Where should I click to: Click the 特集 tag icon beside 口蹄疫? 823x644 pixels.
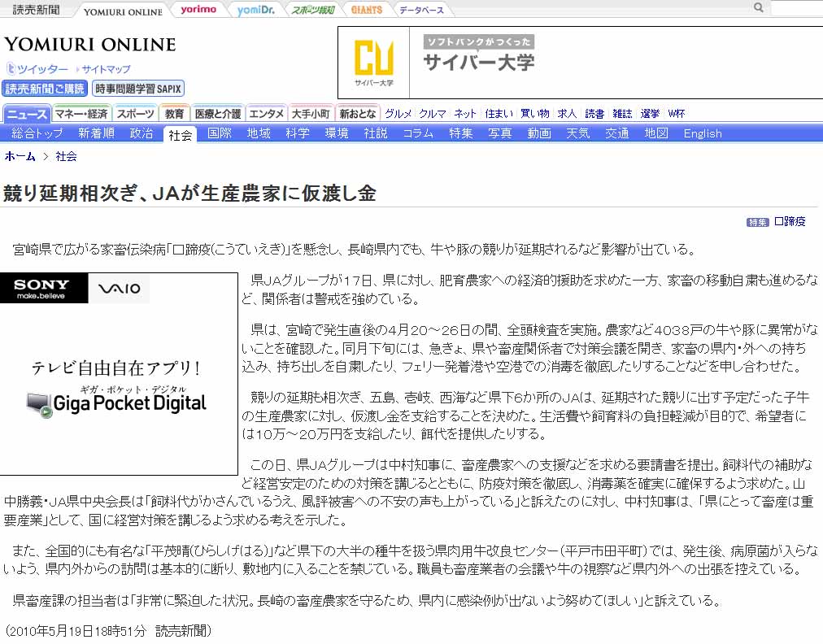coord(757,222)
